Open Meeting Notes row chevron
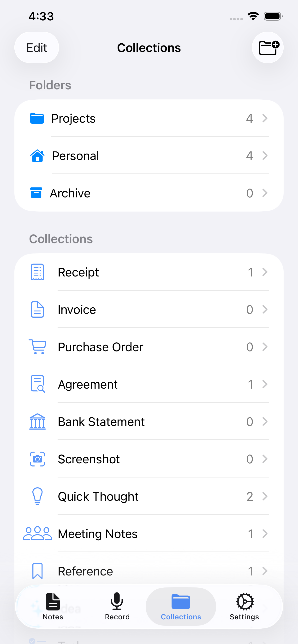The image size is (298, 644). (x=265, y=534)
